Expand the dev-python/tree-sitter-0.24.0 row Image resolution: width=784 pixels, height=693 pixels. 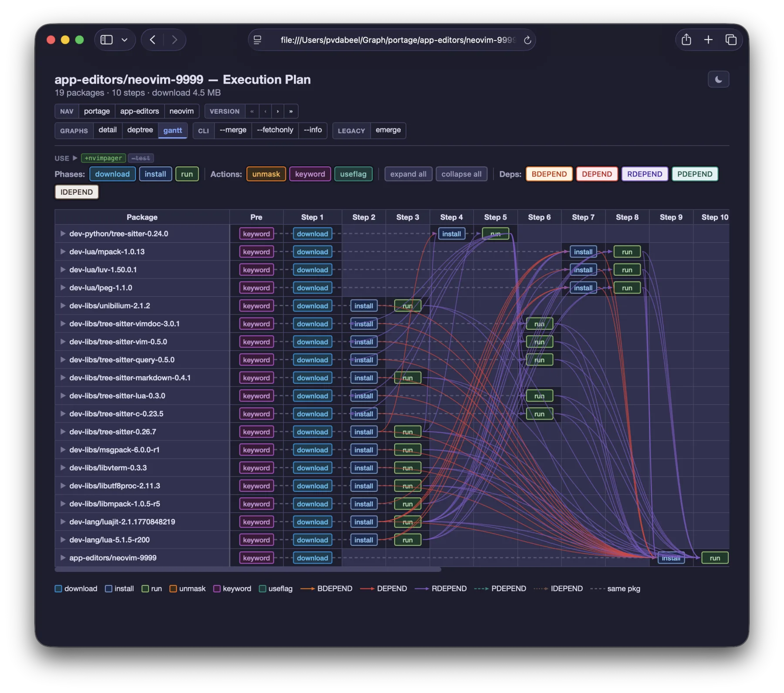pos(63,234)
